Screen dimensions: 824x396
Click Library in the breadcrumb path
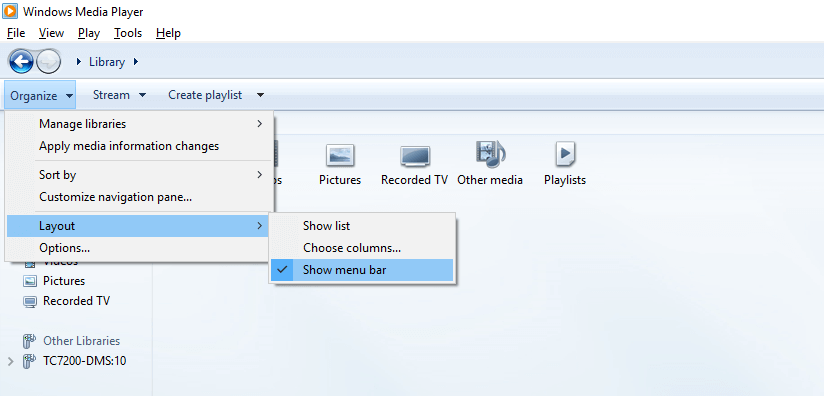[x=107, y=62]
